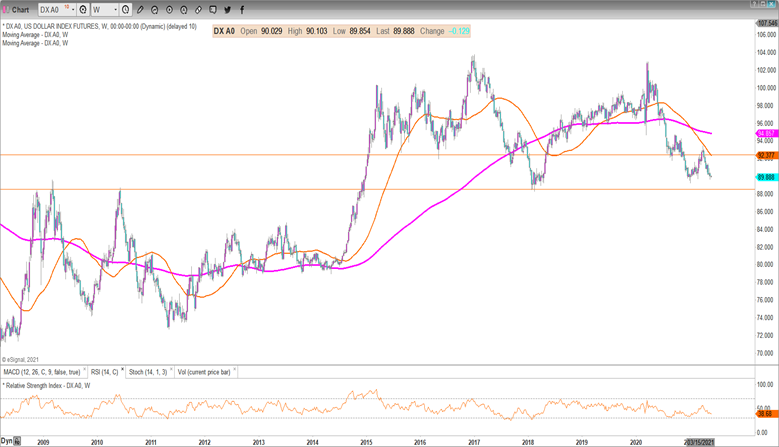The width and height of the screenshot is (779, 447).
Task: Select the pencil drawing tool
Action: pos(140,8)
